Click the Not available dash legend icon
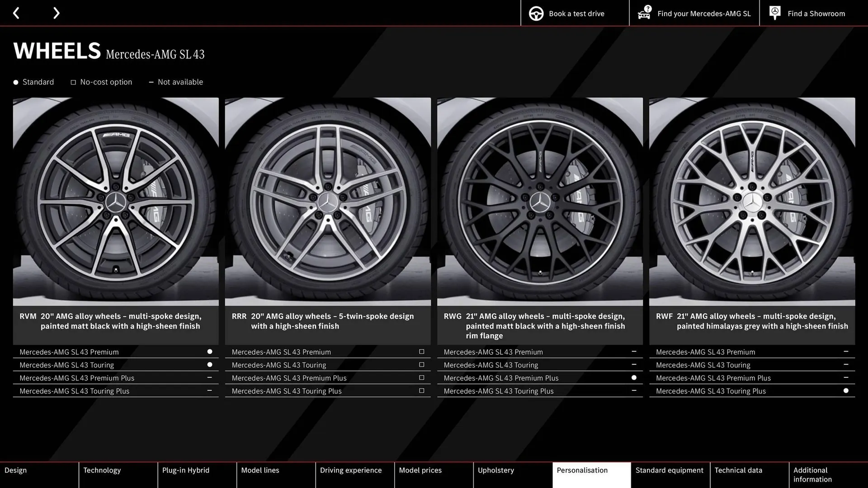 [x=151, y=82]
